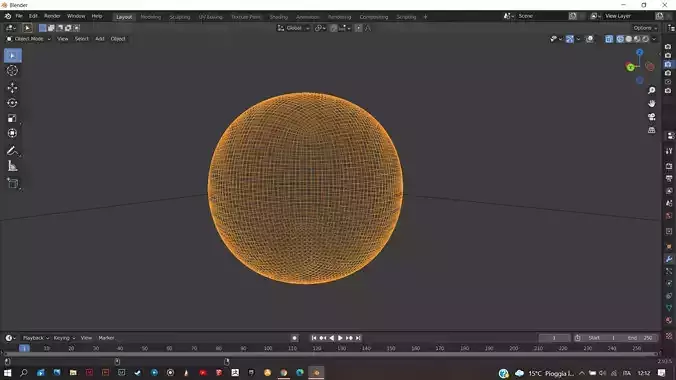
Task: Open the Tool properties tab icon
Action: [x=669, y=151]
